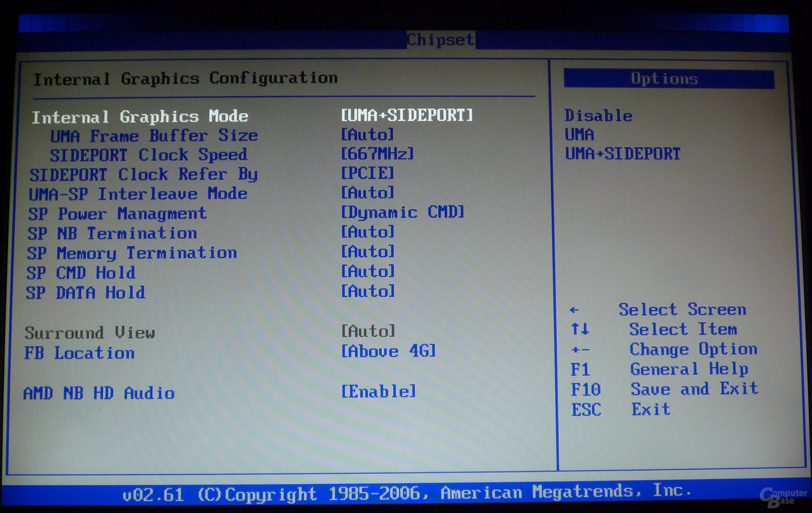The height and width of the screenshot is (513, 812).
Task: Select the Internal Graphics Mode setting
Action: coord(140,117)
